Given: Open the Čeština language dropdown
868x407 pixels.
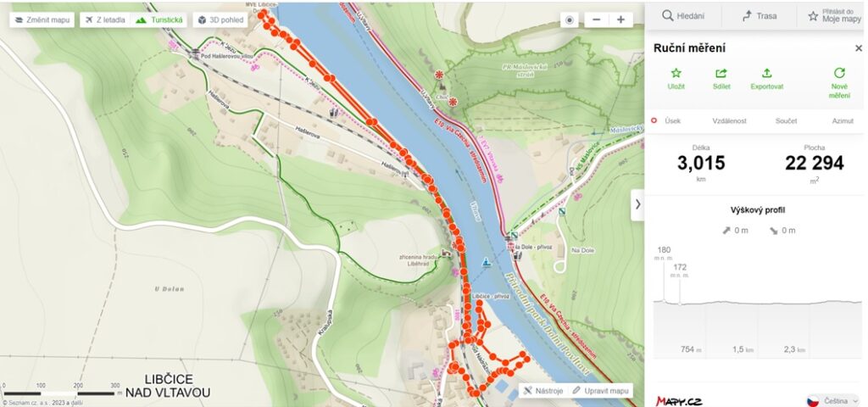Looking at the screenshot, I should pyautogui.click(x=832, y=400).
